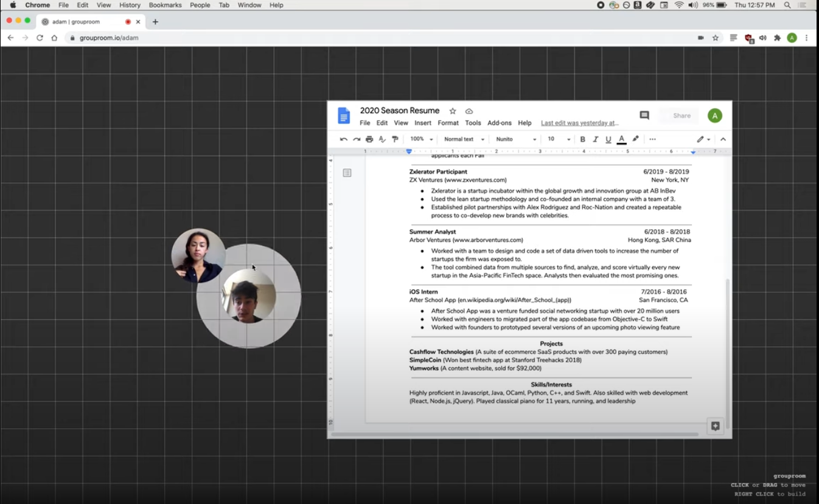The width and height of the screenshot is (819, 504).
Task: Open the Normal text style dropdown
Action: [464, 139]
